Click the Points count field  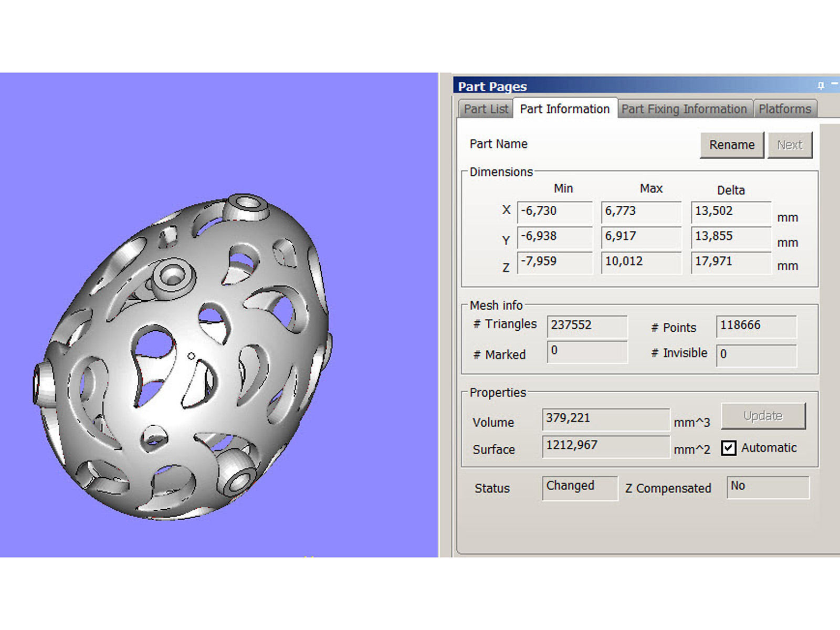coord(756,325)
